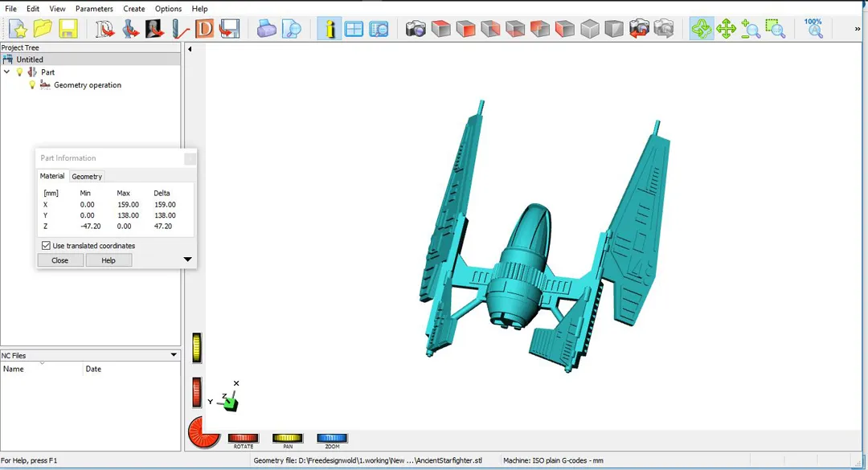
Task: Click the four-pane view layout icon
Action: click(x=354, y=29)
